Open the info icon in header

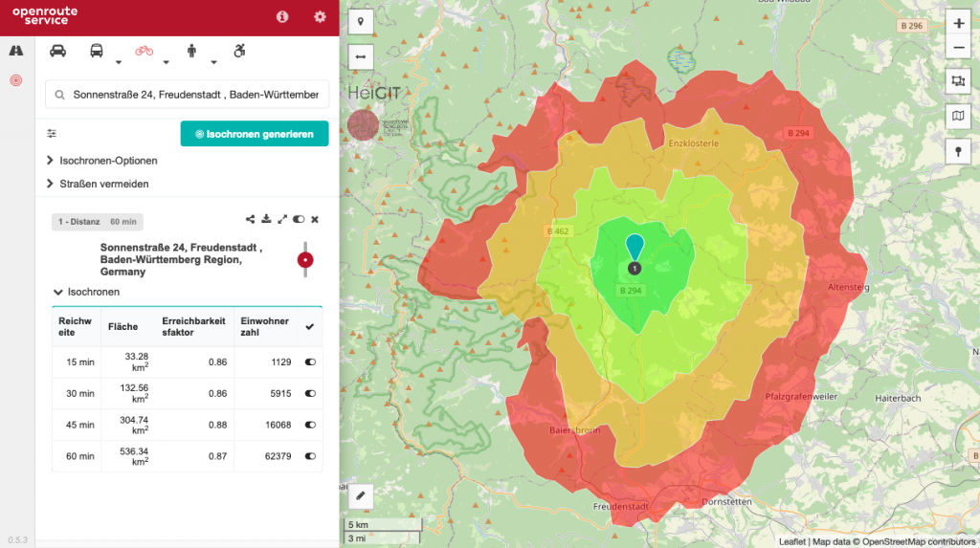(x=282, y=16)
